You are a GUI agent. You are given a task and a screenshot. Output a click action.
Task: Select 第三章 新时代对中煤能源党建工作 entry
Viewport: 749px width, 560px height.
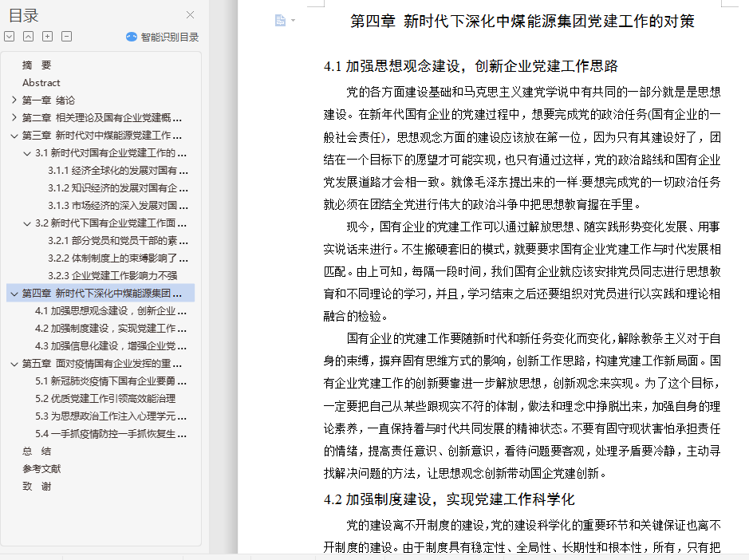click(x=102, y=136)
